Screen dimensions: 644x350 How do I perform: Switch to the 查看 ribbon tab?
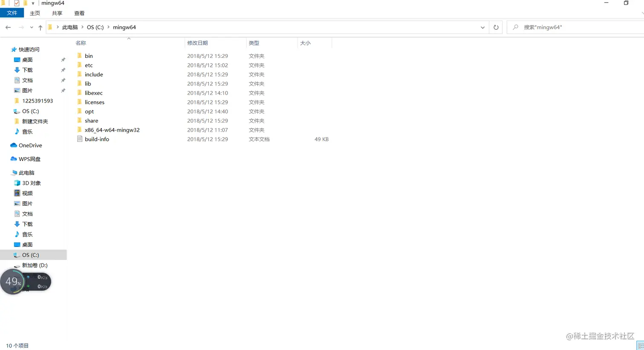[x=79, y=13]
